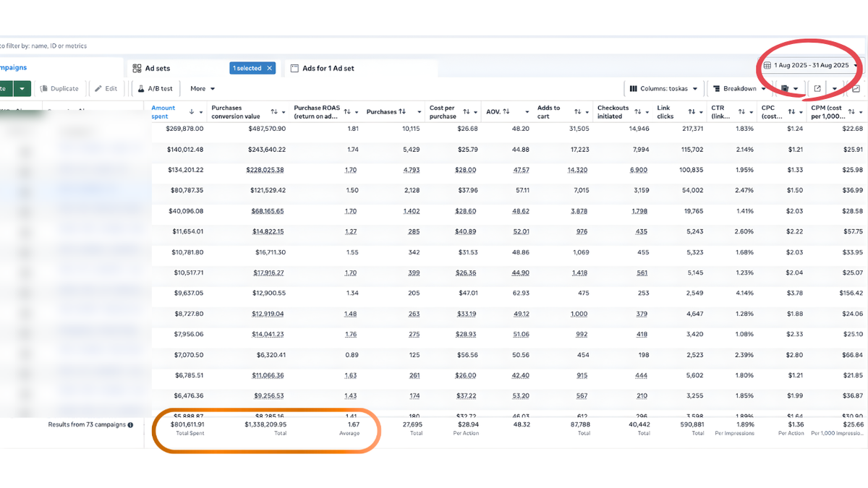Click the Duplicate campaign button

click(59, 89)
